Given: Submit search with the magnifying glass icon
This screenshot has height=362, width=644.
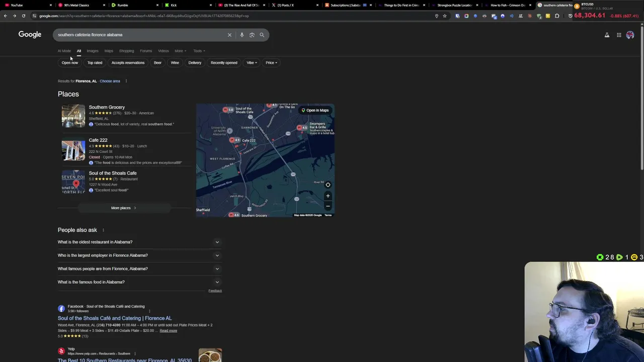Looking at the screenshot, I should point(262,35).
